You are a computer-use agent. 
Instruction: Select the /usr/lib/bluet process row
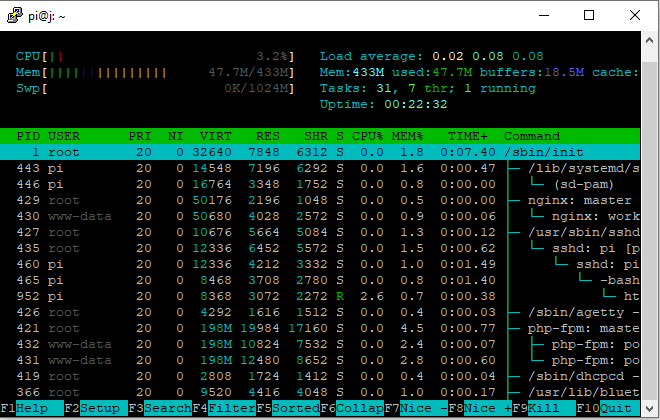[320, 392]
